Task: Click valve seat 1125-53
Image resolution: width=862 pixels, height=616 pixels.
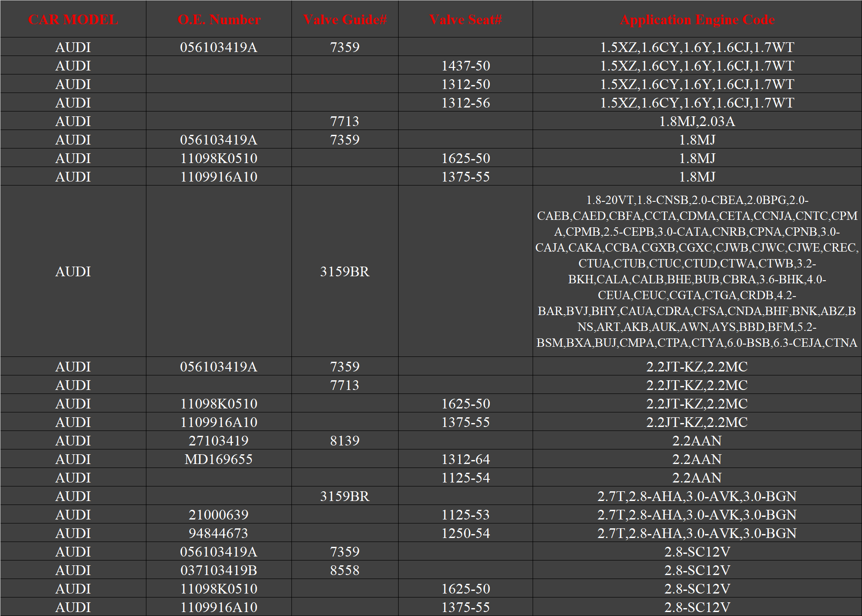Action: pyautogui.click(x=466, y=515)
